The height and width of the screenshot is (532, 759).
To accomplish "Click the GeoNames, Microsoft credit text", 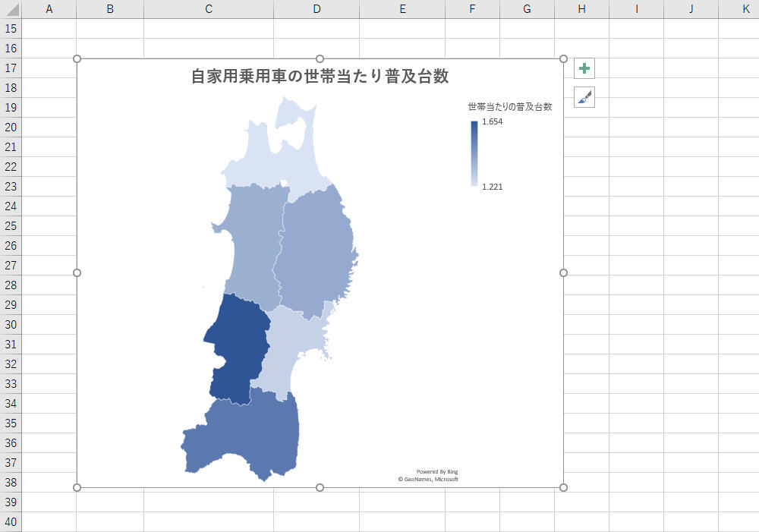I will coord(428,479).
